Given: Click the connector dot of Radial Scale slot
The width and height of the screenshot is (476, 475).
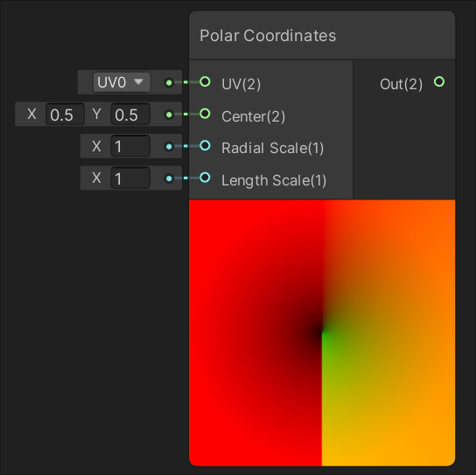Looking at the screenshot, I should (x=169, y=147).
